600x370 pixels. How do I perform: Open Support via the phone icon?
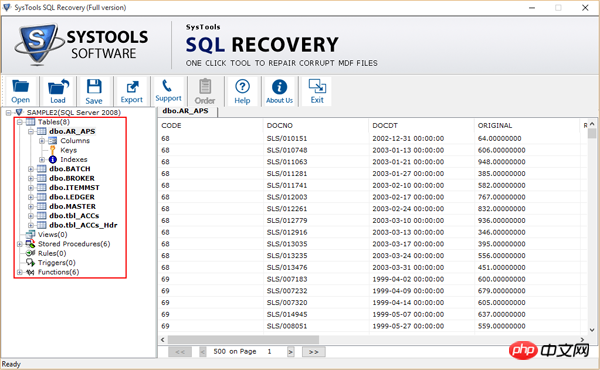(x=168, y=90)
